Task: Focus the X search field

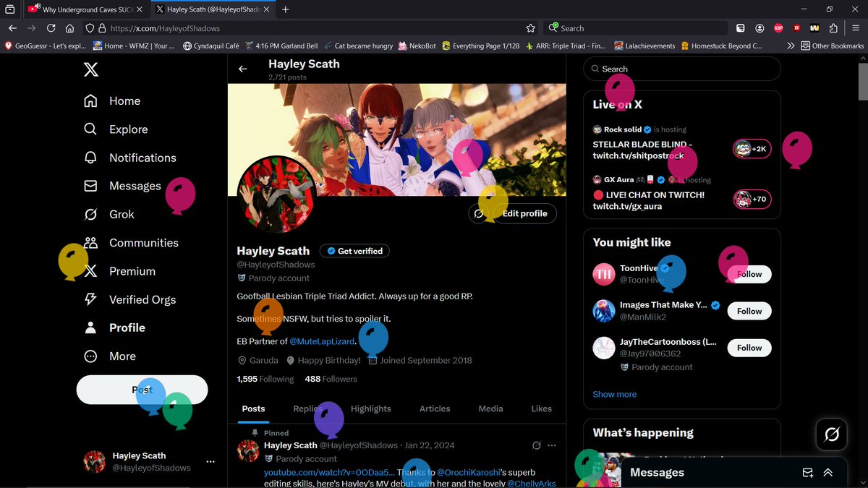Action: (682, 69)
